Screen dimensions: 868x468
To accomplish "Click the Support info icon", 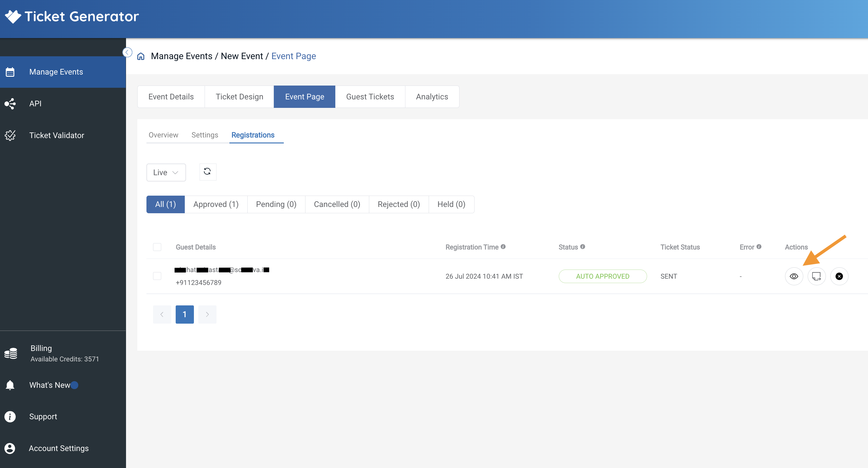I will pyautogui.click(x=10, y=417).
